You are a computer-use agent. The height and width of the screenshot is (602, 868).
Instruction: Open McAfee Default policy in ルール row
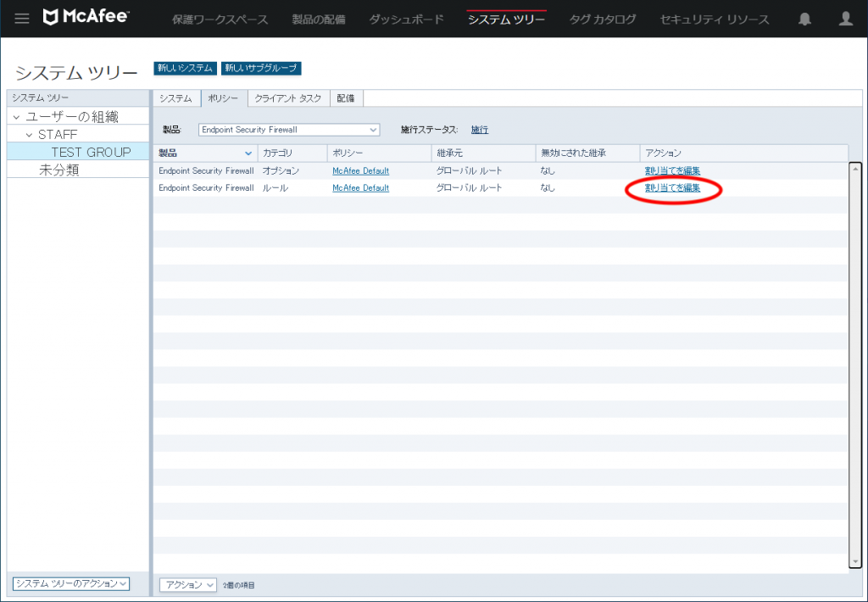point(360,188)
